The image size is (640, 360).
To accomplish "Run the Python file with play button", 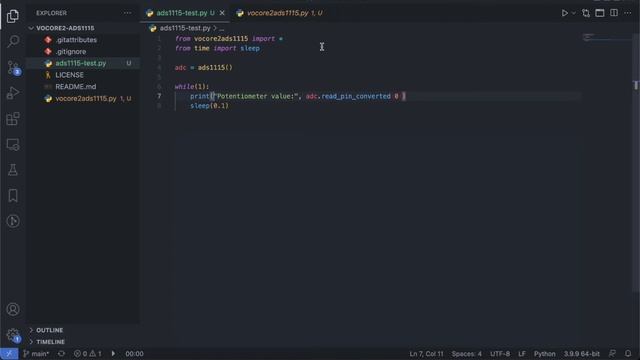I will click(x=564, y=13).
